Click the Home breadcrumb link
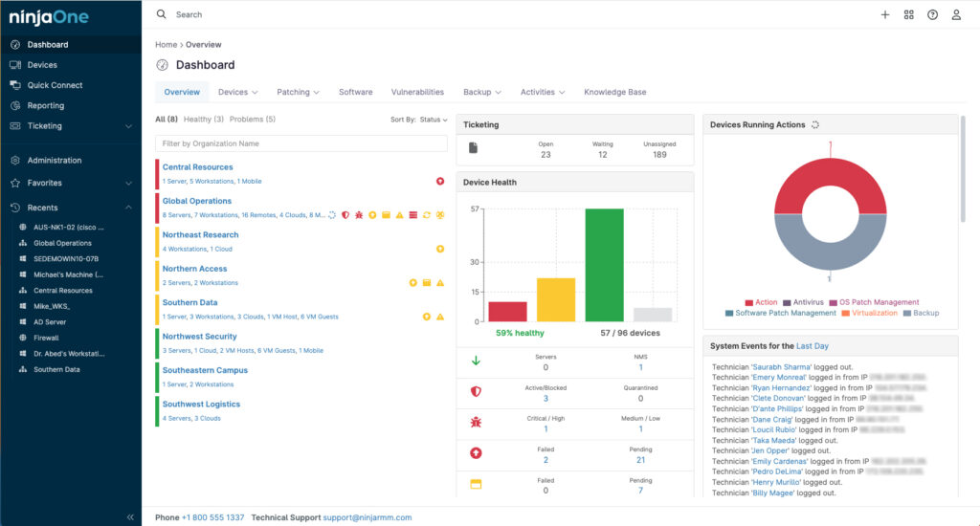The height and width of the screenshot is (526, 980). [166, 45]
